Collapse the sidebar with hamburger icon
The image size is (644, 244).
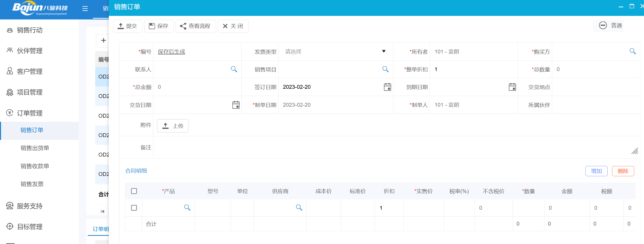pos(85,8)
